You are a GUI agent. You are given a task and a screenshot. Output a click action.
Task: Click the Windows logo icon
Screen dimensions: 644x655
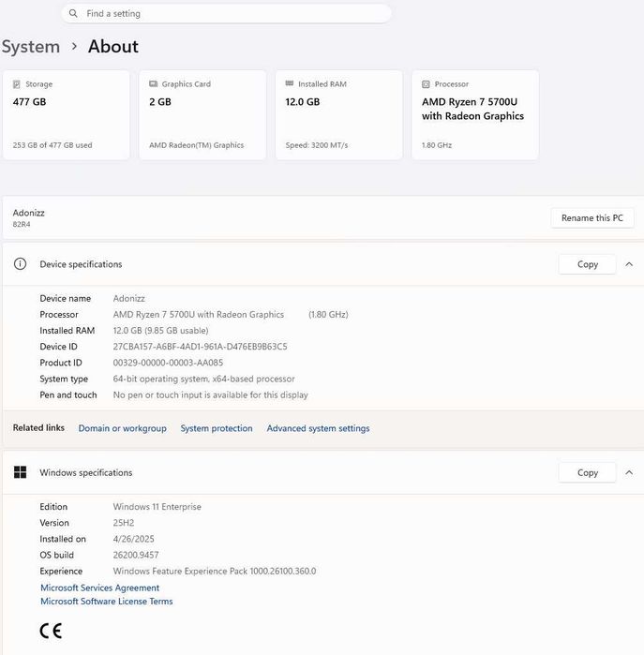(x=20, y=472)
